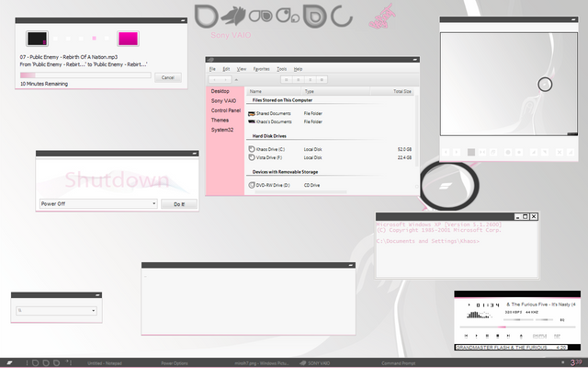Select Desktop in the pink sidebar

pyautogui.click(x=220, y=91)
